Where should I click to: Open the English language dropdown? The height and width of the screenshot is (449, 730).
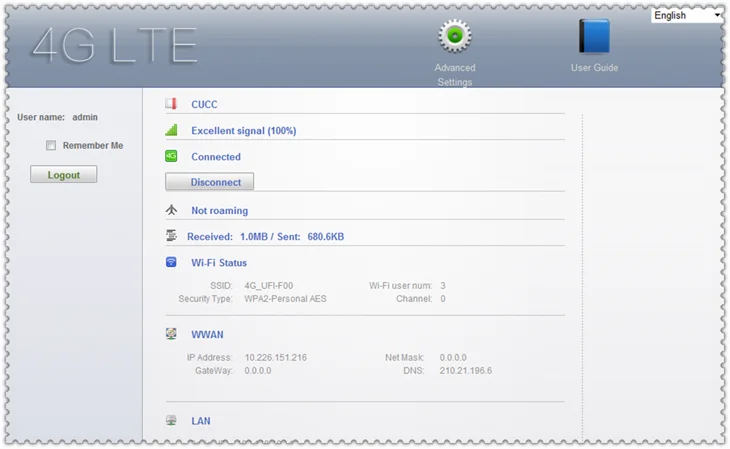click(686, 15)
